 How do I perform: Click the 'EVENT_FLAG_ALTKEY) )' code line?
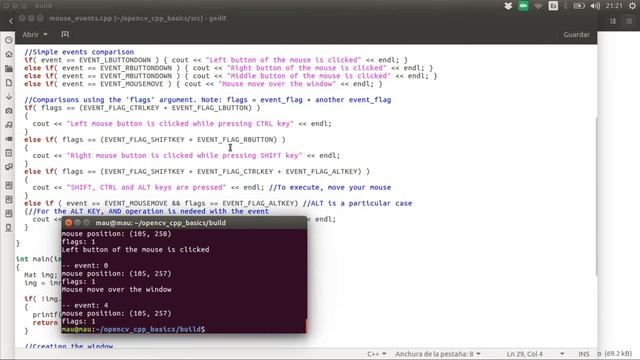(197, 171)
